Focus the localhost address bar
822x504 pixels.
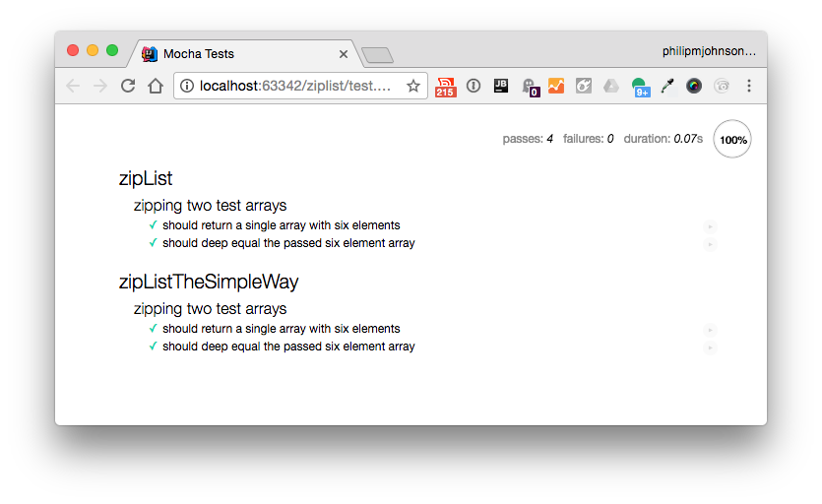[x=295, y=86]
